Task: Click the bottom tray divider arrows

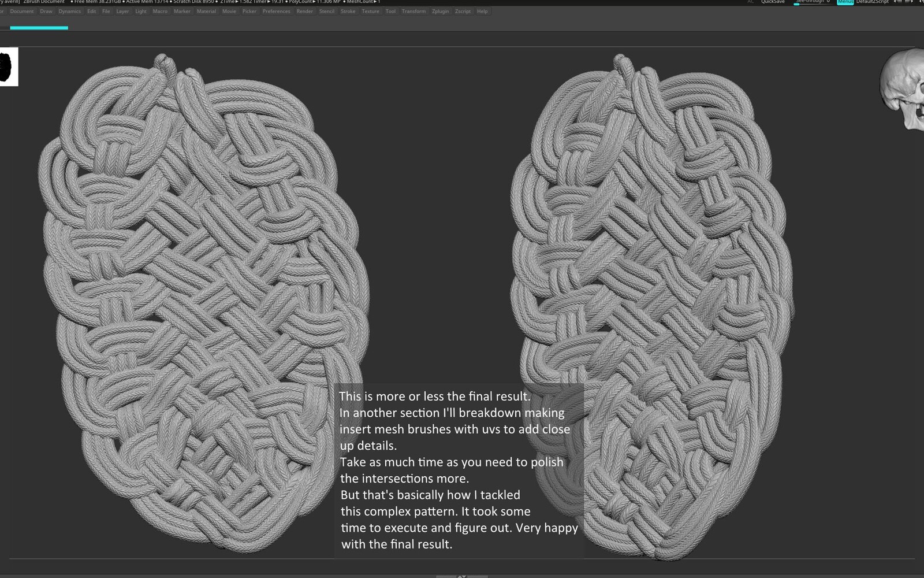Action: point(462,576)
